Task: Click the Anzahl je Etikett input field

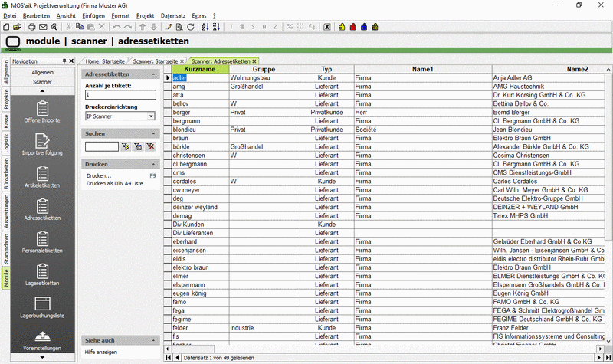Action: [120, 94]
